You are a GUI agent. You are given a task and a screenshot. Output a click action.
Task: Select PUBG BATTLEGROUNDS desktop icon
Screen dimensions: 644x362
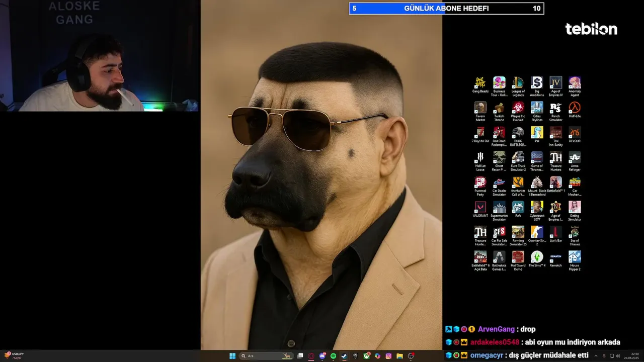[518, 136]
